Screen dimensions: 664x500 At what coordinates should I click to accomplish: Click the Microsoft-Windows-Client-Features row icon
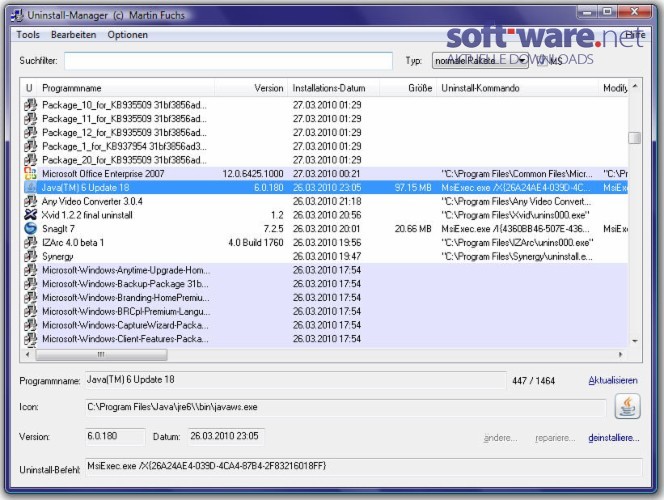coord(30,339)
